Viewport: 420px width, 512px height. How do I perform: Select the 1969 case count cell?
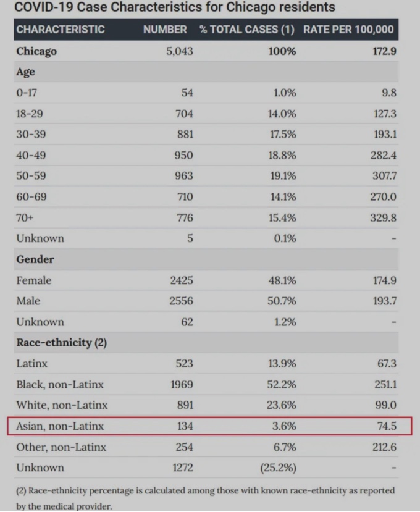(182, 384)
